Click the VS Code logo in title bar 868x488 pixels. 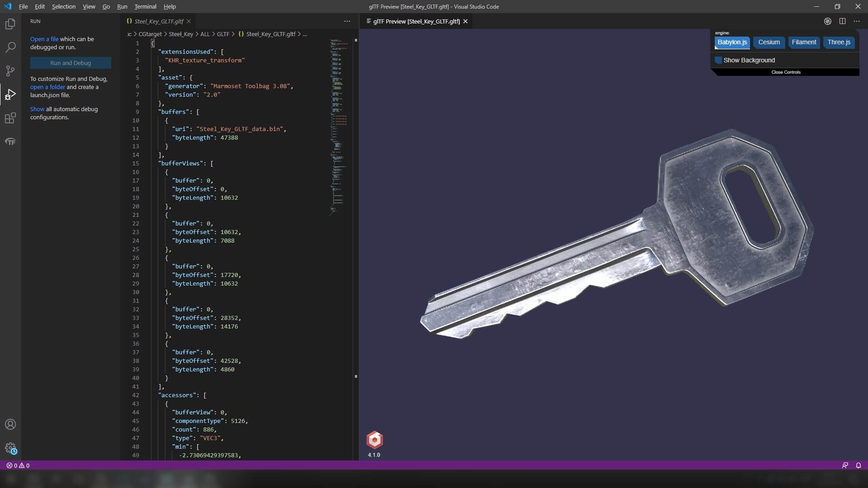point(8,6)
